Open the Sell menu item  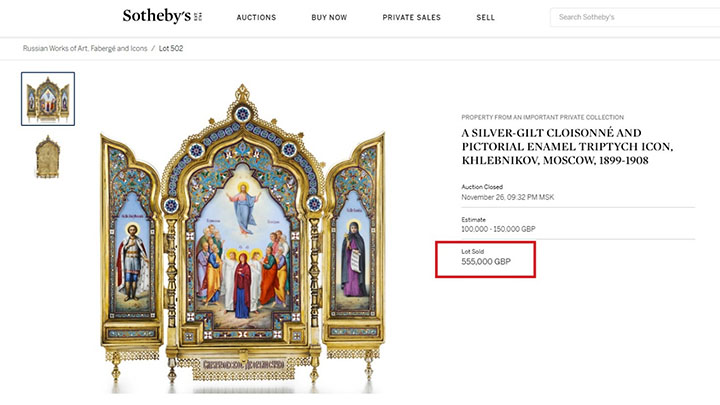point(486,18)
